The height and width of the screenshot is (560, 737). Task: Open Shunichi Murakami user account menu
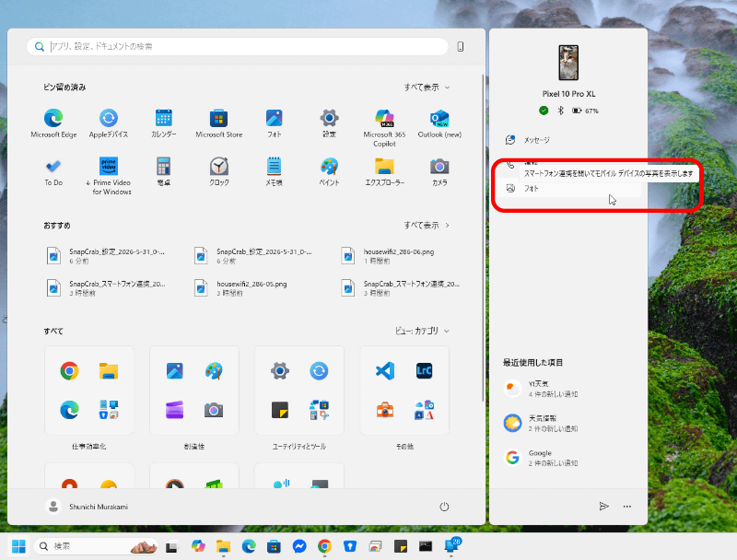coord(87,507)
